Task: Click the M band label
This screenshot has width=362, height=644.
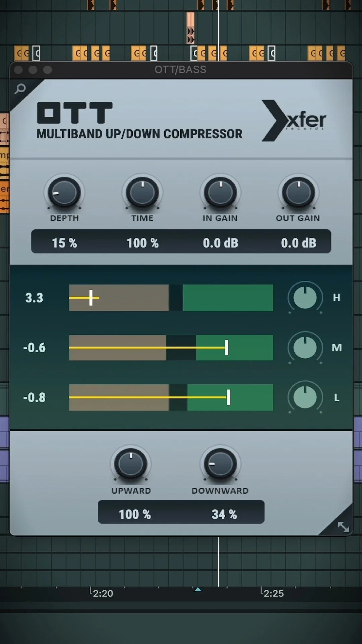Action: tap(337, 347)
